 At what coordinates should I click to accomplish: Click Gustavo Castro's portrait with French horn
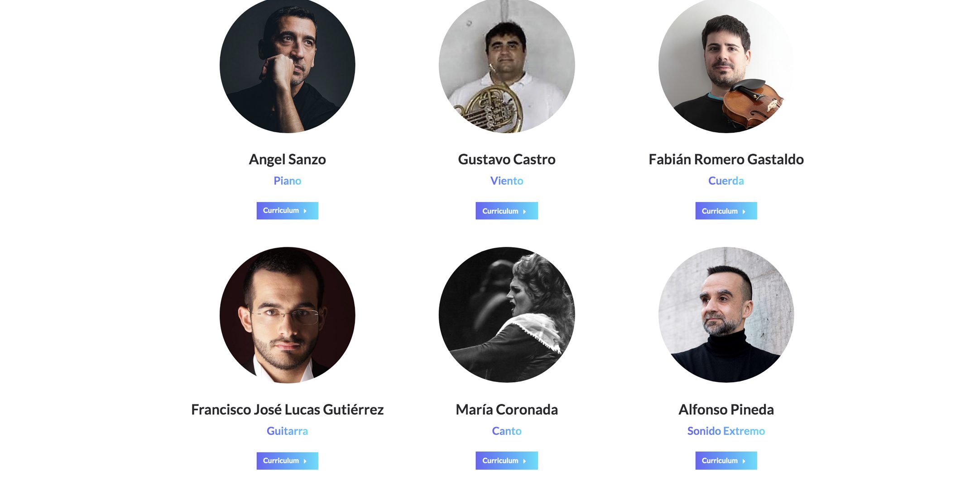pyautogui.click(x=507, y=65)
